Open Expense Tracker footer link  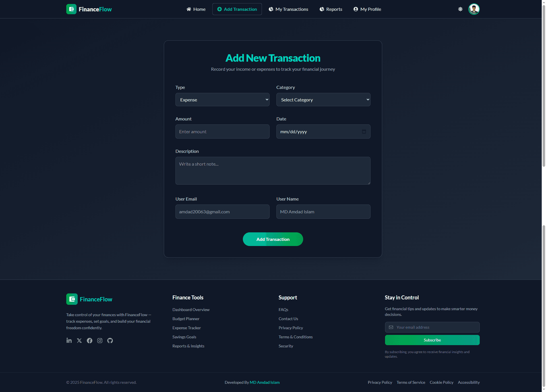tap(187, 328)
